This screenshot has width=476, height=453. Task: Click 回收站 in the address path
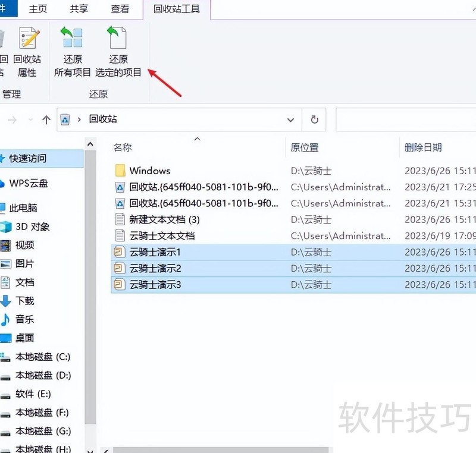103,119
